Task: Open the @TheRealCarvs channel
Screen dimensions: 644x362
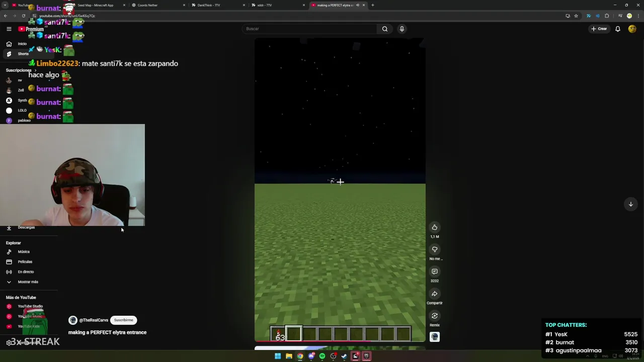Action: 94,320
